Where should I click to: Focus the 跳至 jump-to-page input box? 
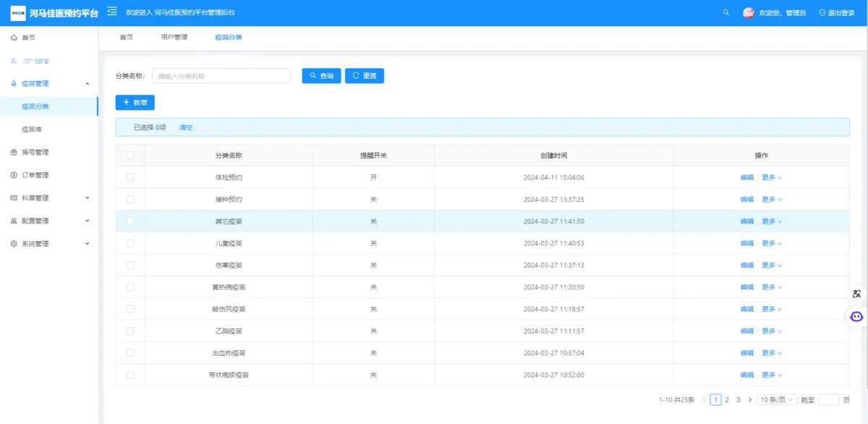[829, 399]
